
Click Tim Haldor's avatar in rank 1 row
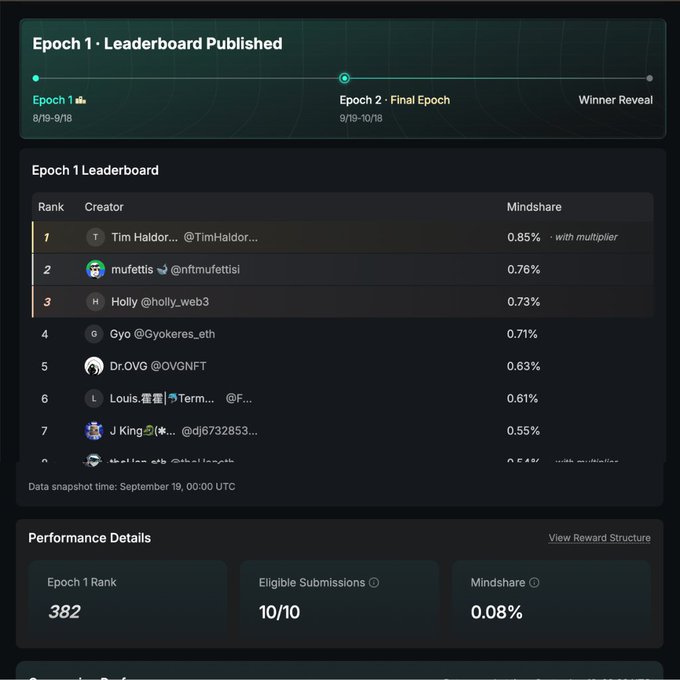pos(95,237)
